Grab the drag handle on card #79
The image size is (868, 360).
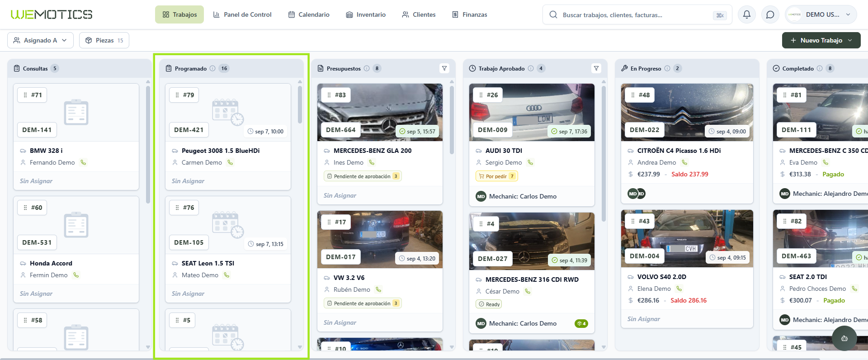pyautogui.click(x=177, y=95)
